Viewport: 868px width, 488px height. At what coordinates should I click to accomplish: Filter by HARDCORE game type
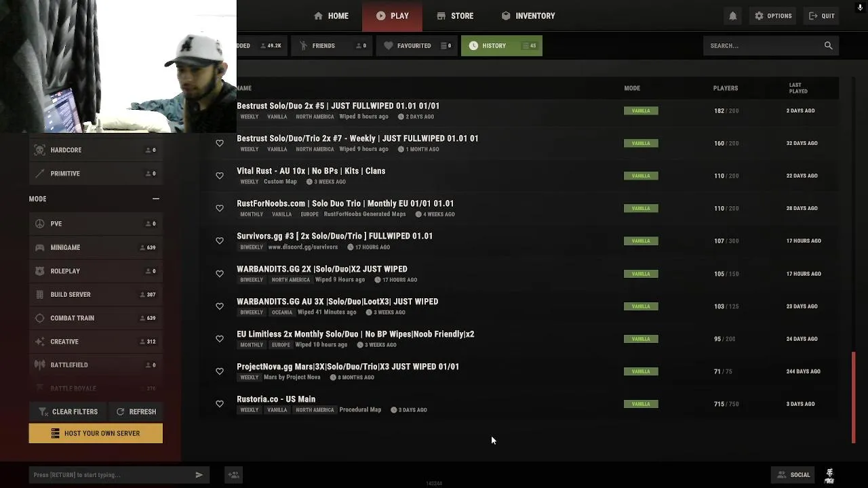point(96,150)
